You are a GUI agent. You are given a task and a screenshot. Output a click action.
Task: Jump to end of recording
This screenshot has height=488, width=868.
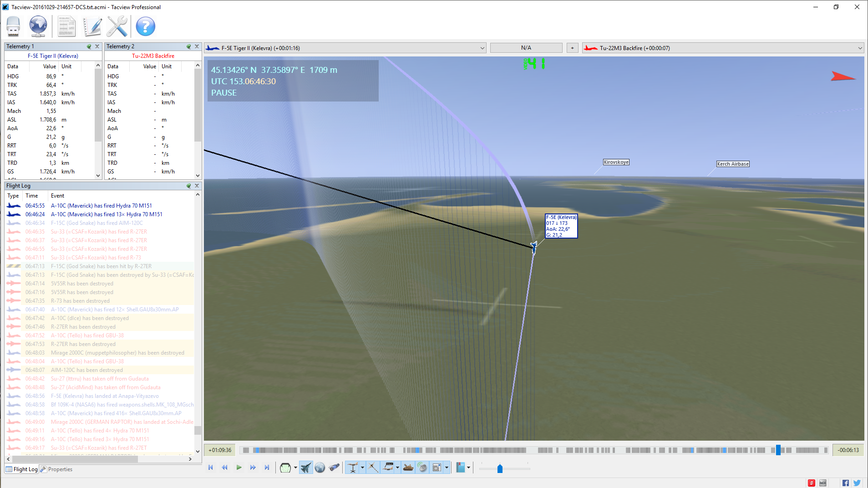(267, 468)
